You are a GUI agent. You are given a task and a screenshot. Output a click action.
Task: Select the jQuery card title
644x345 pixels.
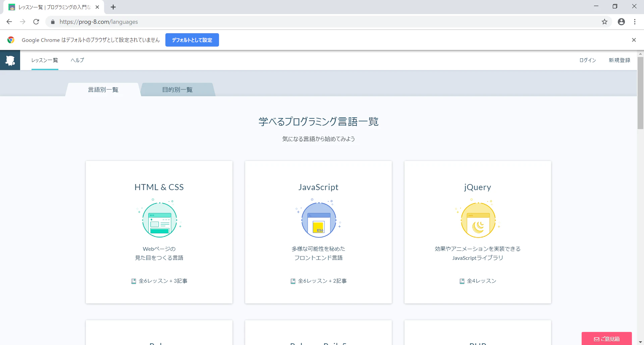(x=478, y=187)
